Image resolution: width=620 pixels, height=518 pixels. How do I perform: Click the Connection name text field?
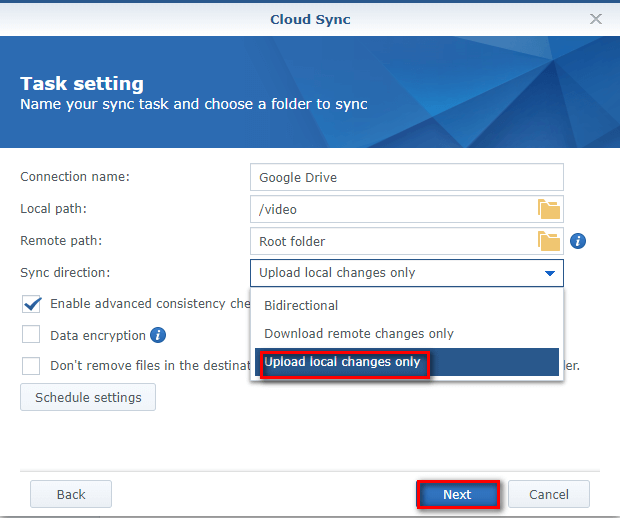[x=406, y=177]
